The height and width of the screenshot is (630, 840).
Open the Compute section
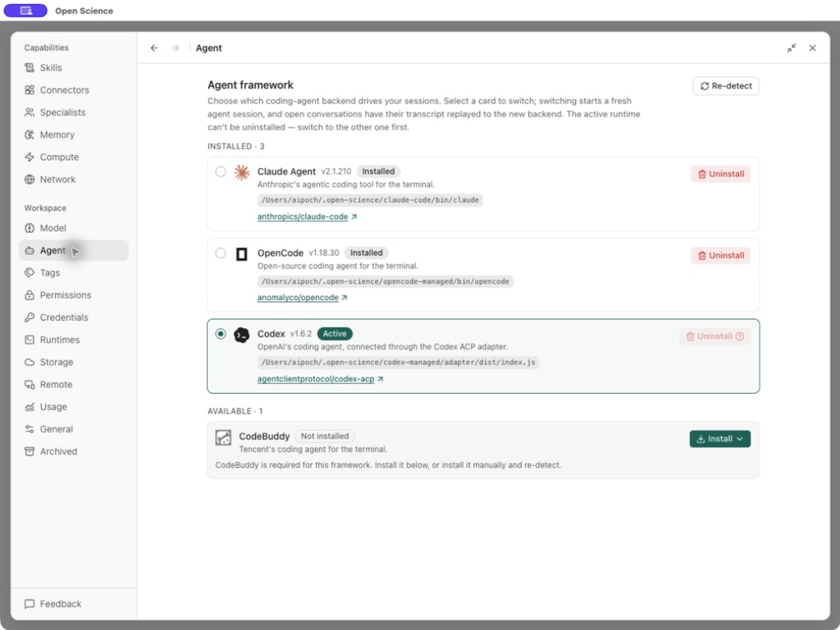[x=73, y=157]
